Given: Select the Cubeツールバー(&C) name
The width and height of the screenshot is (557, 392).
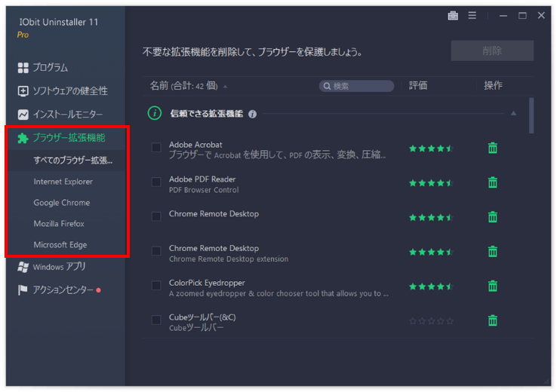Looking at the screenshot, I should [x=202, y=317].
